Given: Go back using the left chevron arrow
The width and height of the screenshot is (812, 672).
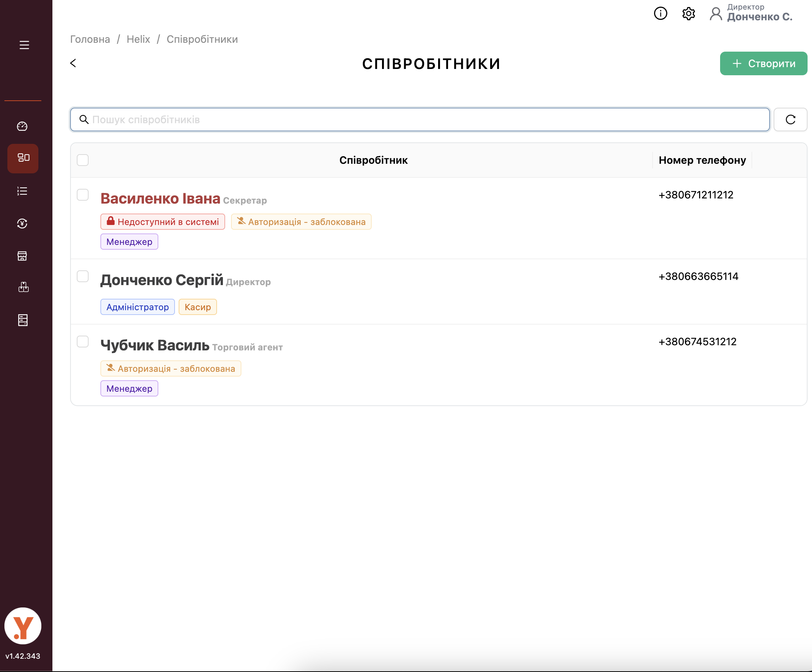Looking at the screenshot, I should tap(73, 63).
